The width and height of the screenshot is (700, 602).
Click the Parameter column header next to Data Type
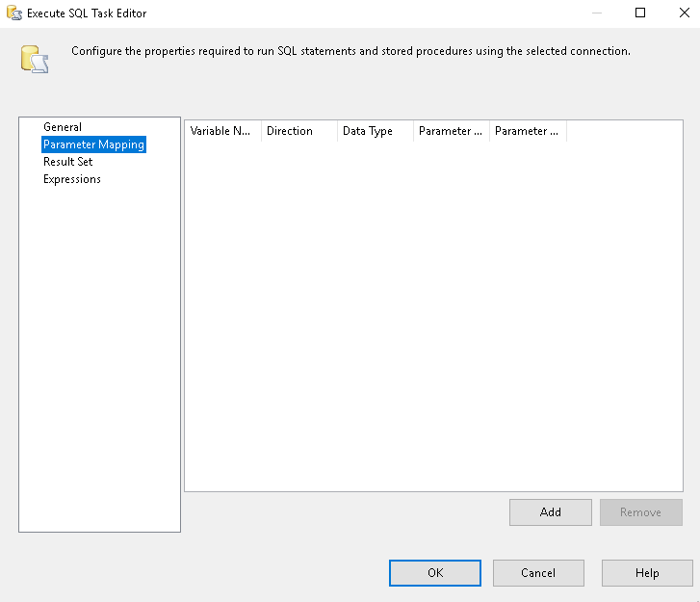451,131
